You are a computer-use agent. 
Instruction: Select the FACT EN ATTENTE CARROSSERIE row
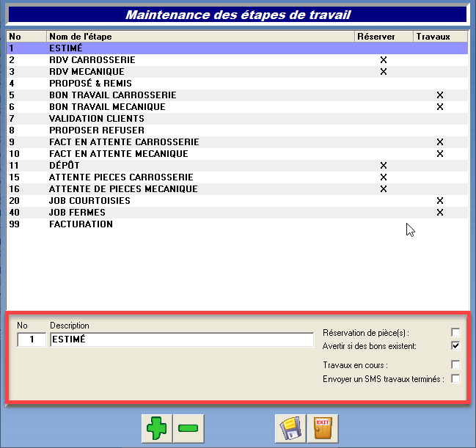click(x=237, y=142)
